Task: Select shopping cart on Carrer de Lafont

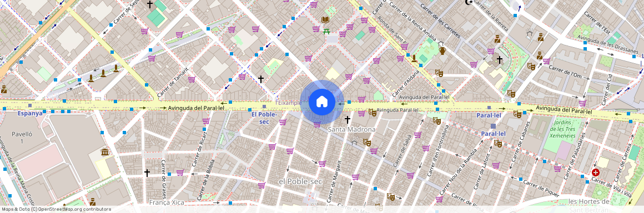Action: [x=496, y=165]
